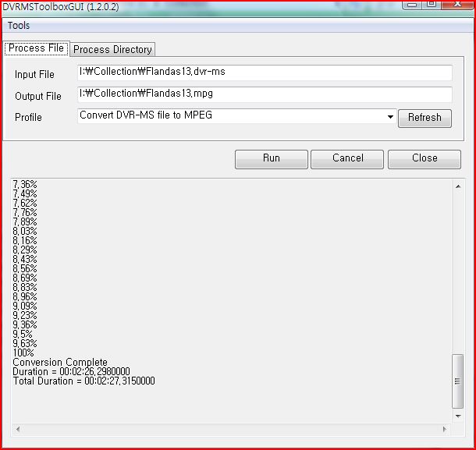Click the Close button beside Cancel
Viewport: 476px width, 450px height.
coord(424,158)
